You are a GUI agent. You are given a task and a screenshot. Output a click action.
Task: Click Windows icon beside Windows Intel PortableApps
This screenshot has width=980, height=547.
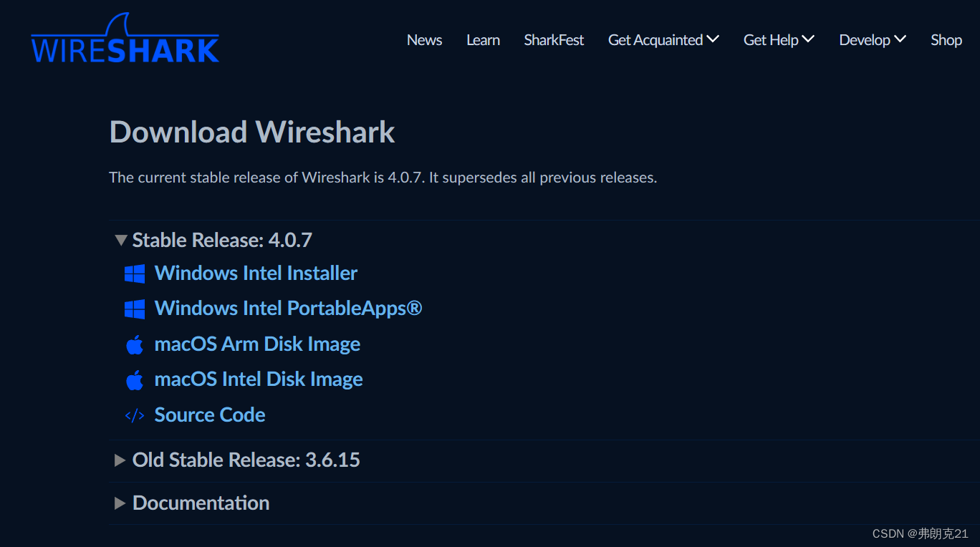[x=135, y=309]
